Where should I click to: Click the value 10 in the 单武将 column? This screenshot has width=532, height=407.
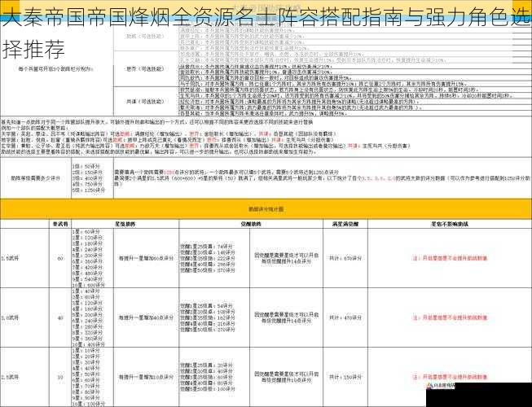(x=60, y=377)
